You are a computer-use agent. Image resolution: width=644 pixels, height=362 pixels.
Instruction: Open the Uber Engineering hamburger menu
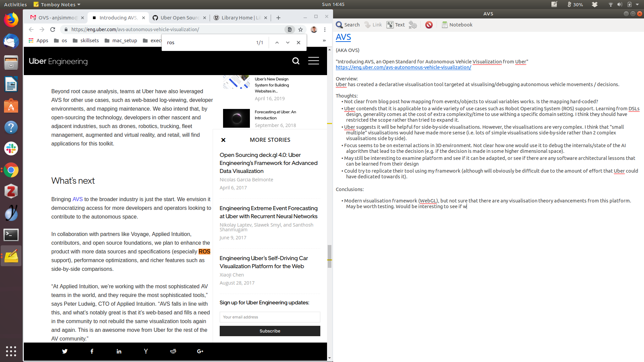[313, 61]
